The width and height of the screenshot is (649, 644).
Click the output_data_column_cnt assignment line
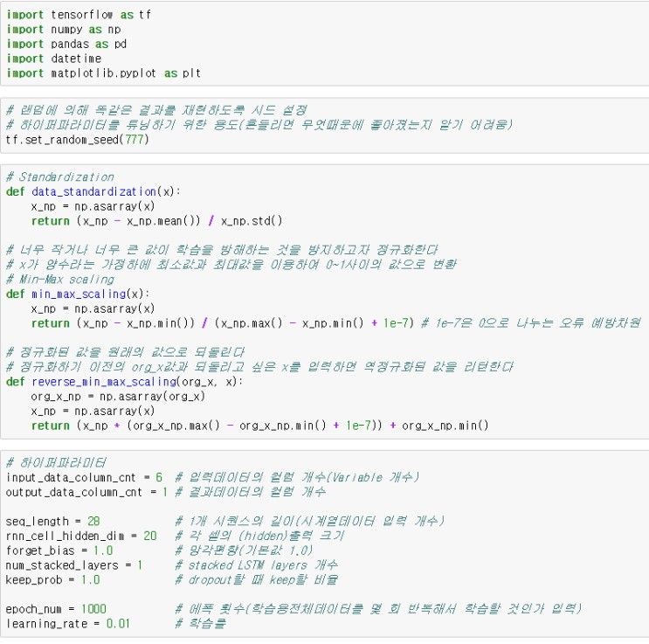86,492
